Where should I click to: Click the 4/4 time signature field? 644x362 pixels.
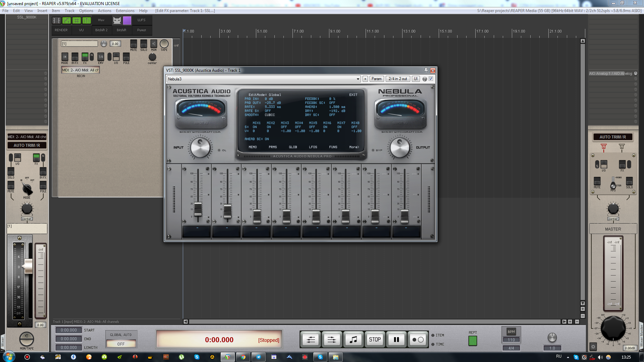tap(511, 348)
